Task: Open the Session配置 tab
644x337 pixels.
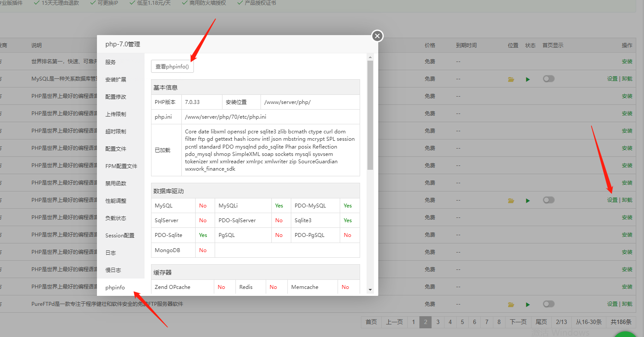Action: tap(121, 235)
